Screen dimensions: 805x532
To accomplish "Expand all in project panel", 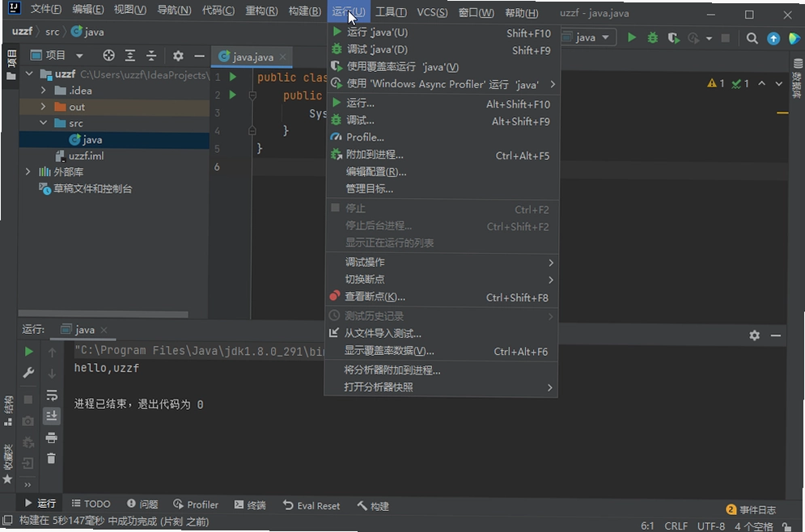I will 130,56.
